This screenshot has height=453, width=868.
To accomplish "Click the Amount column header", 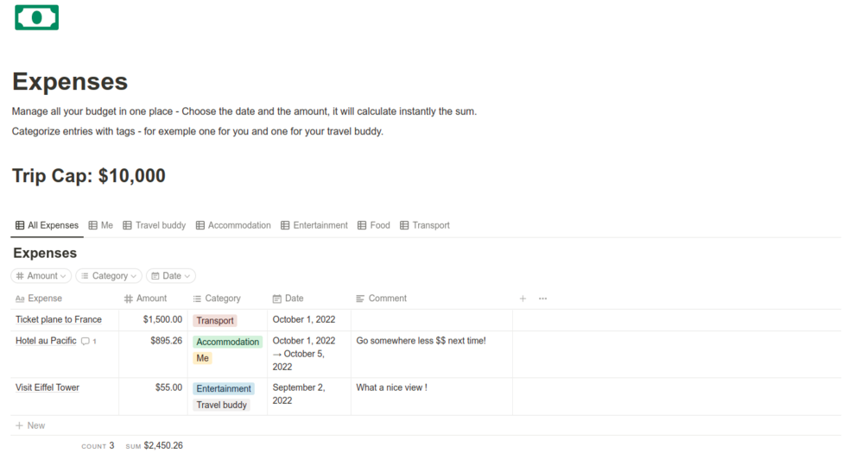I will pos(151,299).
